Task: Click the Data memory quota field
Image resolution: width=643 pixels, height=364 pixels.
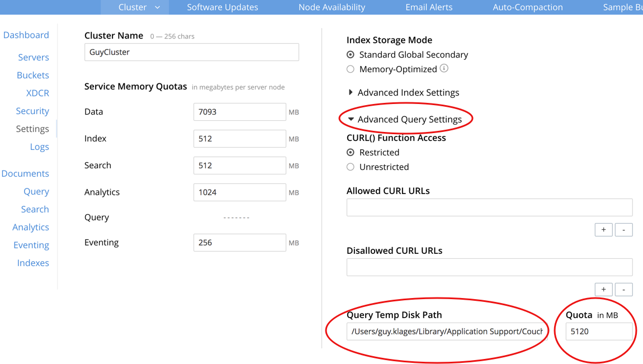Action: click(x=239, y=112)
